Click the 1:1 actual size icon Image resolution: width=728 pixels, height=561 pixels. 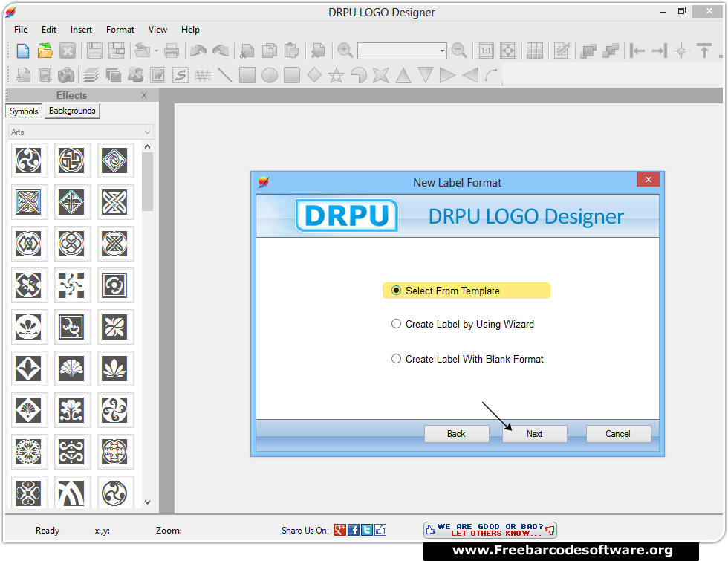(x=486, y=51)
